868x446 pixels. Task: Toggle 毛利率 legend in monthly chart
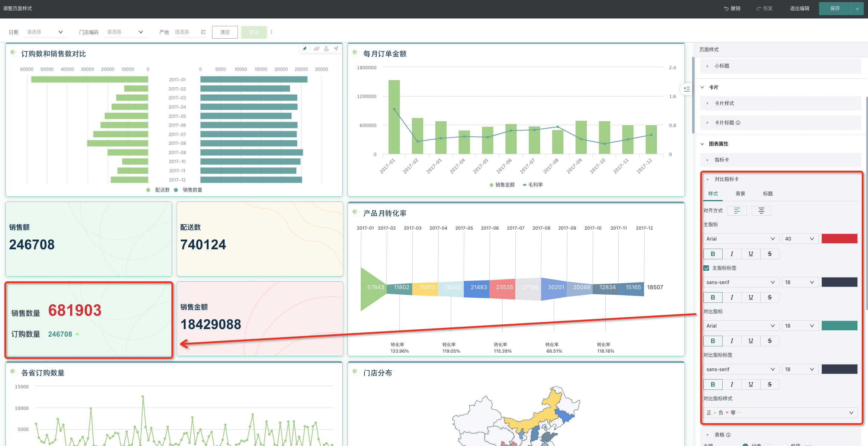click(x=533, y=185)
